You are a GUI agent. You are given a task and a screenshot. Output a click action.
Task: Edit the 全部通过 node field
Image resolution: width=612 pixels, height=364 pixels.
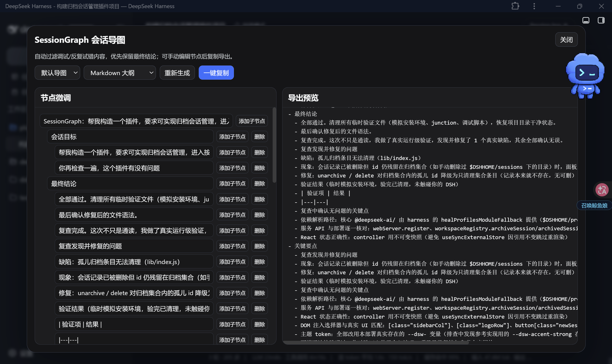click(x=134, y=199)
